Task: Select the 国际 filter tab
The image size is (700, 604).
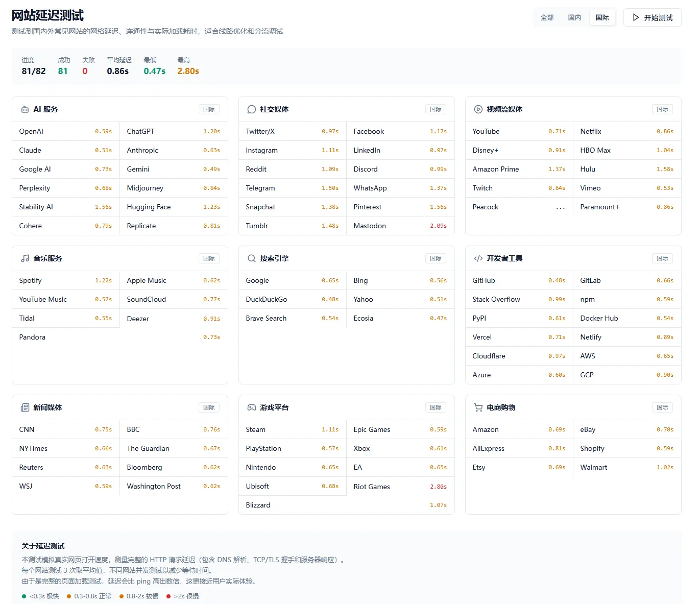Action: point(602,17)
